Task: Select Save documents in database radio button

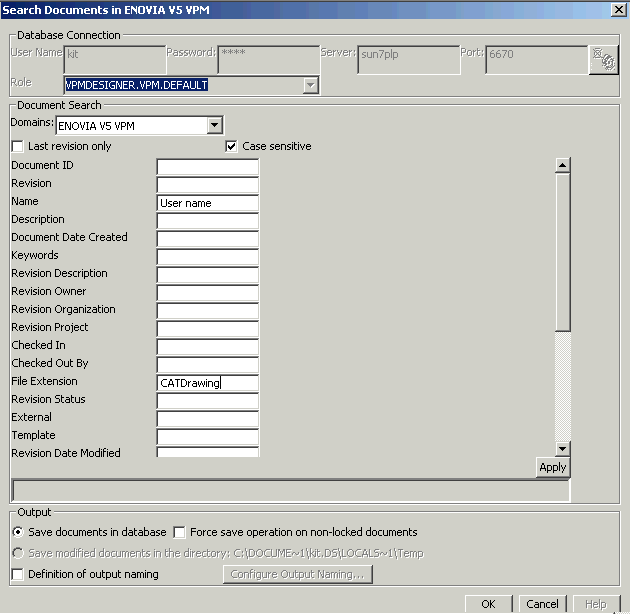Action: click(x=18, y=532)
